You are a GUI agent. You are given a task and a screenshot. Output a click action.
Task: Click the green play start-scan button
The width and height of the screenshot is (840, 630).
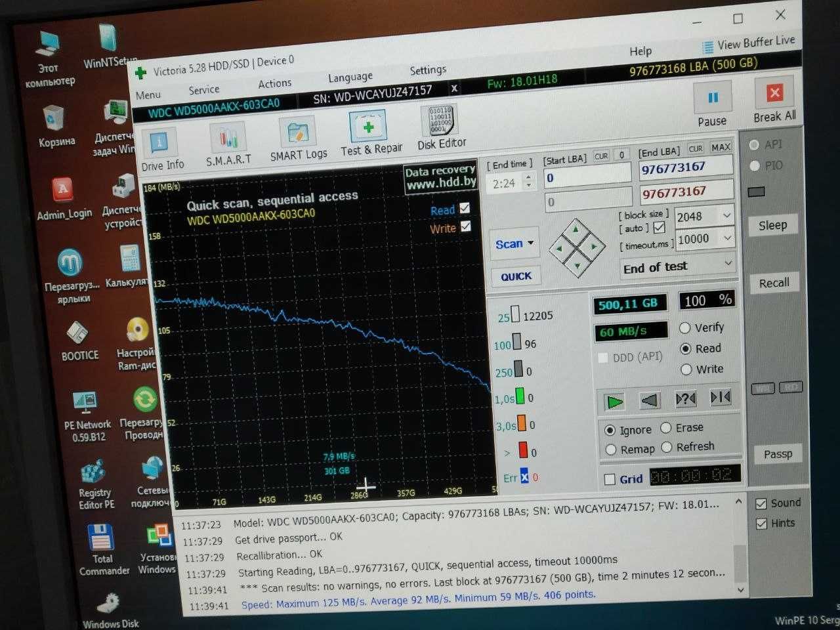614,401
